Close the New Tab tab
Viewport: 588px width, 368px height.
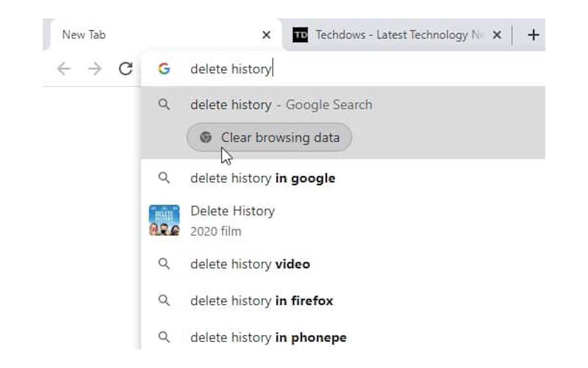[x=266, y=35]
